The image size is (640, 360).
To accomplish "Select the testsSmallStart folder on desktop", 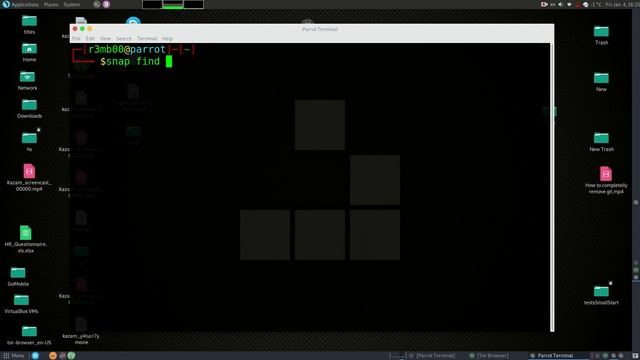I will [x=601, y=295].
